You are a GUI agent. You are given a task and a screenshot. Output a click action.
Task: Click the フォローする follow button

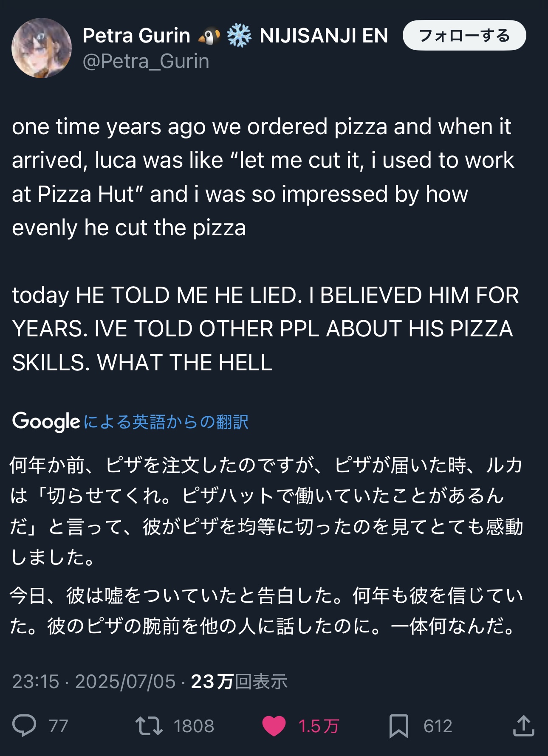pyautogui.click(x=464, y=36)
